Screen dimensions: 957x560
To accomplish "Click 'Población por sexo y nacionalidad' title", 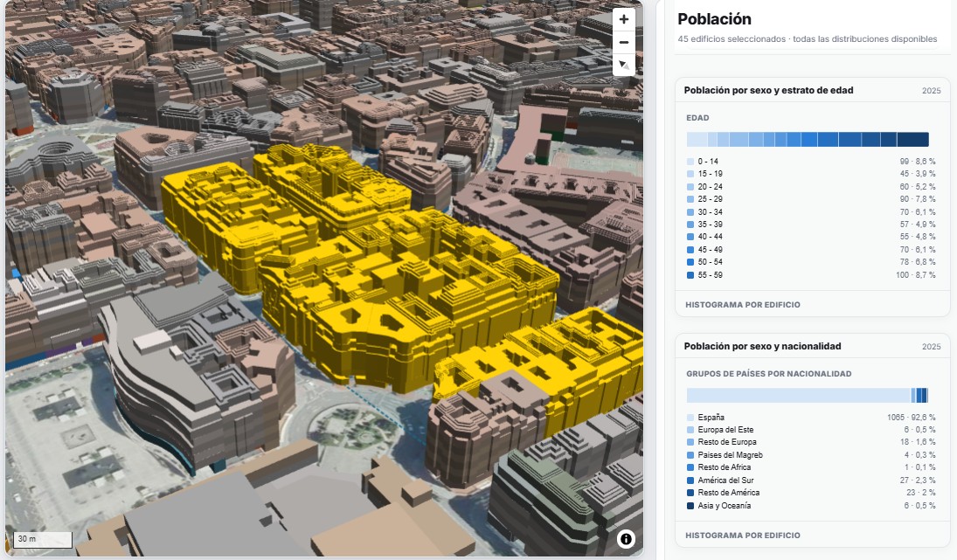I will pyautogui.click(x=762, y=346).
